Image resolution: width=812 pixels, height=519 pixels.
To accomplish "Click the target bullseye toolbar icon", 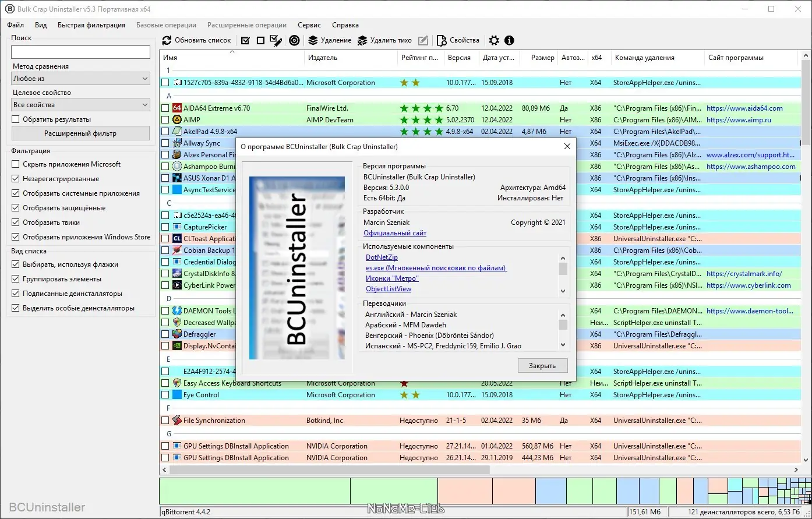I will (294, 40).
